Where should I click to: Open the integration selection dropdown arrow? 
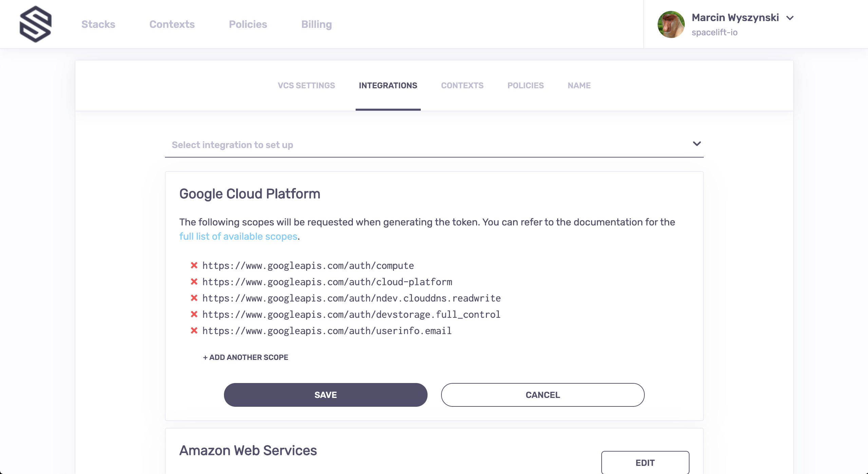[697, 144]
